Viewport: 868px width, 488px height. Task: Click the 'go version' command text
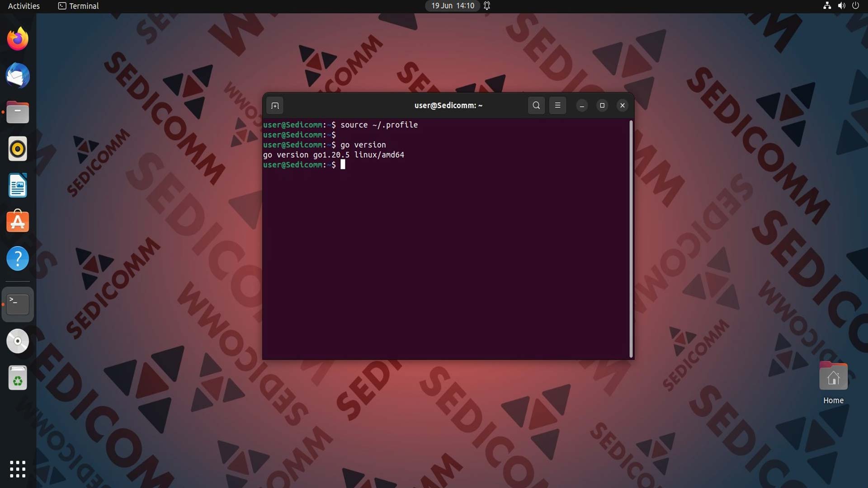coord(363,145)
